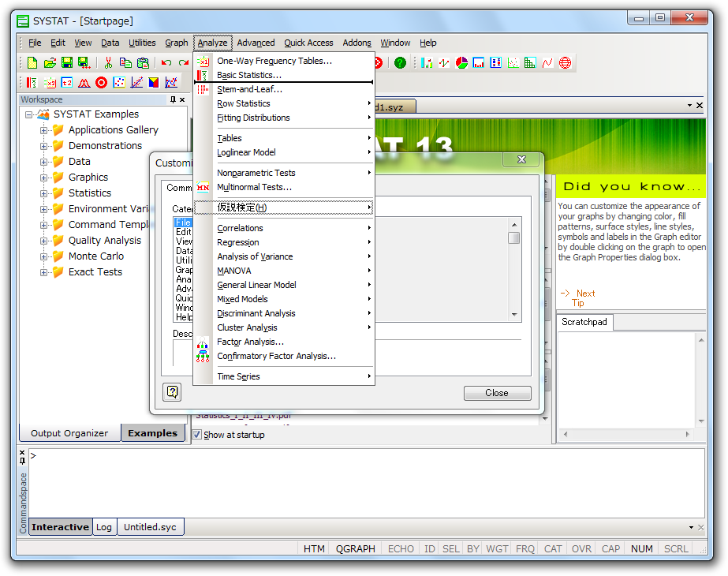Viewport: 728px width, 576px height.
Task: Select Factor Analysis menu item
Action: tap(284, 342)
